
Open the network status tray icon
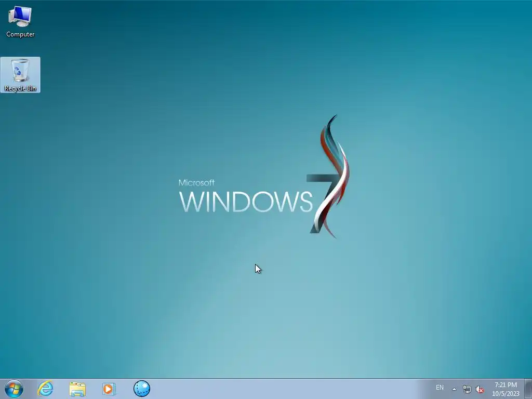(x=467, y=390)
